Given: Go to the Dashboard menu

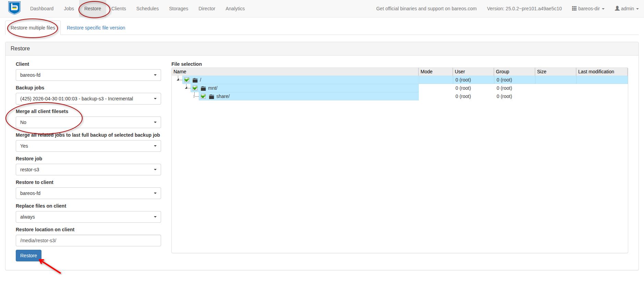Looking at the screenshot, I should pyautogui.click(x=42, y=9).
